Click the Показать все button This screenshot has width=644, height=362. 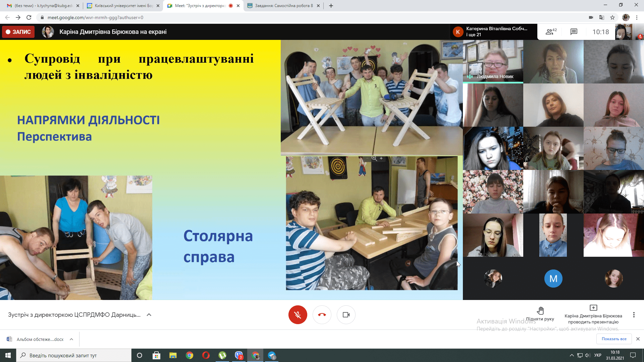[x=614, y=339]
